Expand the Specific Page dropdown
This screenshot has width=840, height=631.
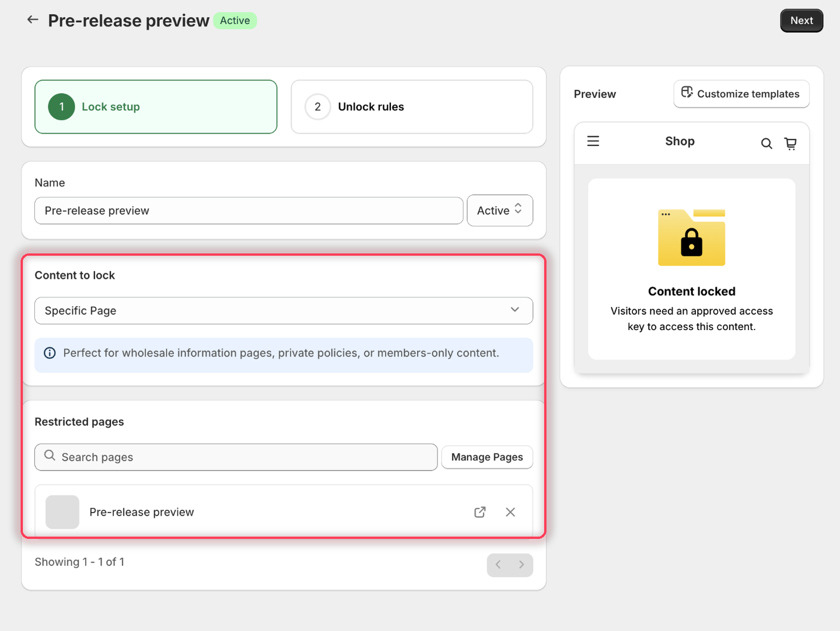[283, 311]
